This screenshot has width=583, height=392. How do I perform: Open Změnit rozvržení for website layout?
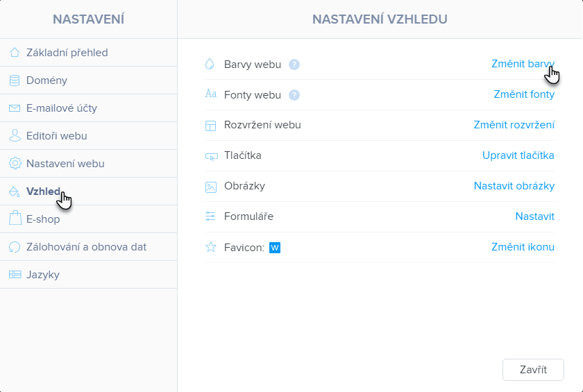[514, 125]
